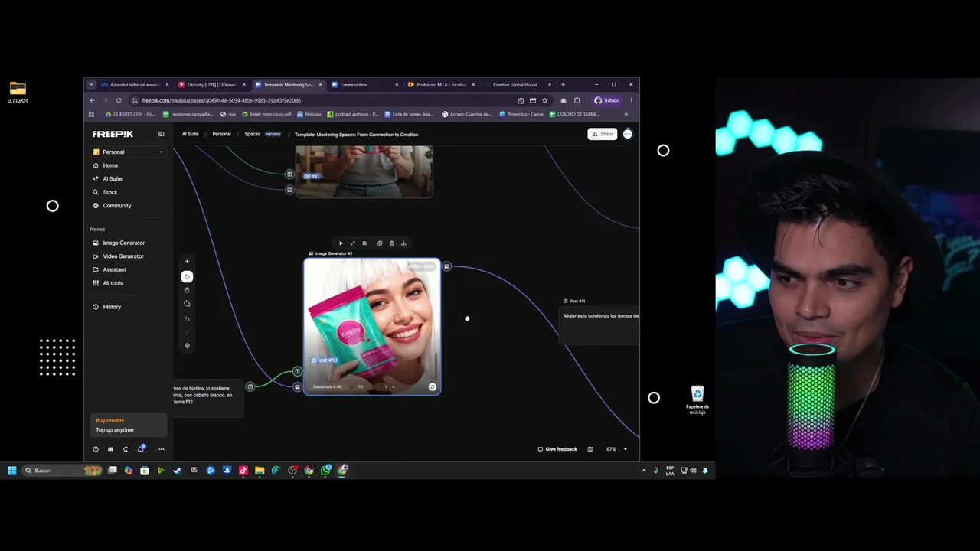Duplicate the Image Generator #2 node
Image resolution: width=980 pixels, height=551 pixels.
pyautogui.click(x=380, y=243)
